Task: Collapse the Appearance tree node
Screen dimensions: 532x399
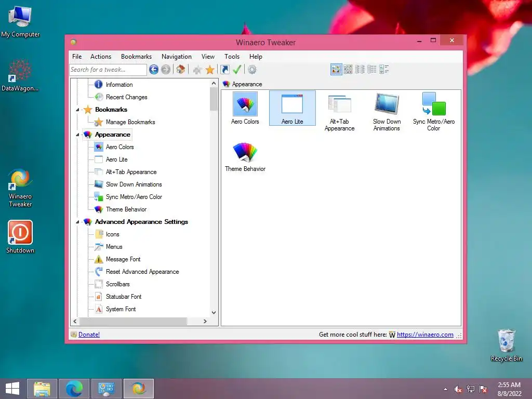Action: 78,135
